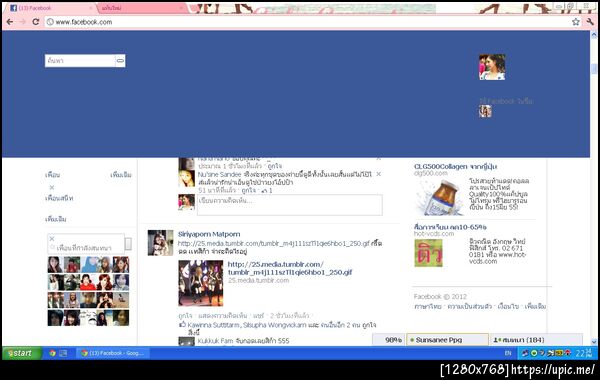600x380 pixels.
Task: Click last friend thumbnail in bottom grid row
Action: (121, 318)
